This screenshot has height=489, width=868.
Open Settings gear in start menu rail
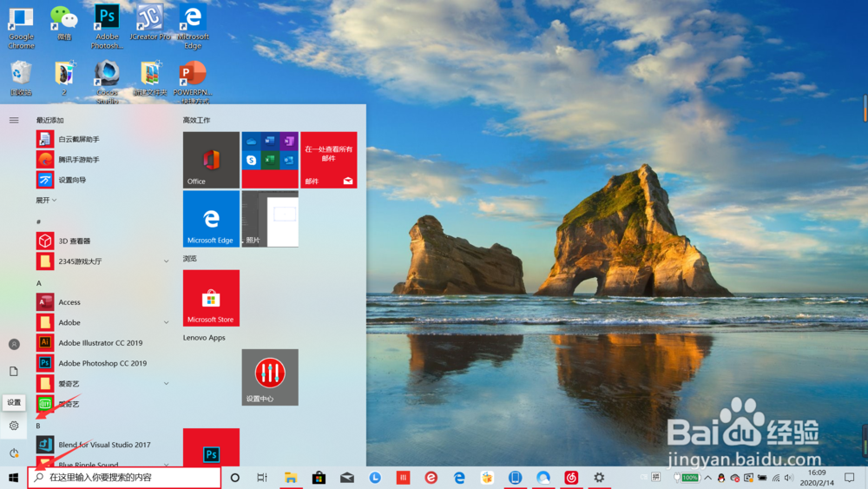coord(14,426)
